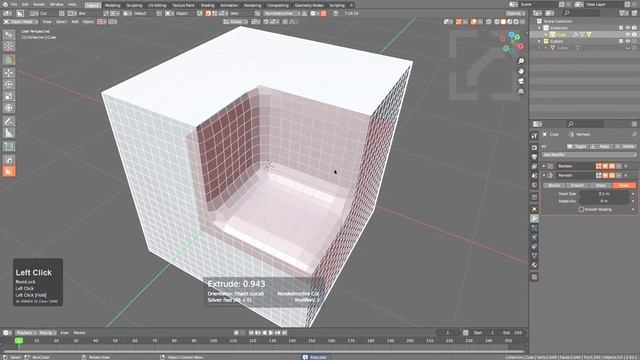640x360 pixels.
Task: Toggle camera view icon in viewport
Action: pyautogui.click(x=521, y=81)
